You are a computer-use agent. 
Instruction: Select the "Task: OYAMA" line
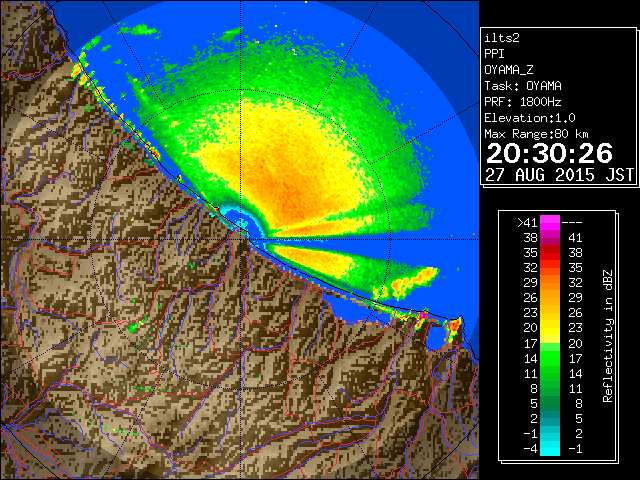pos(523,86)
